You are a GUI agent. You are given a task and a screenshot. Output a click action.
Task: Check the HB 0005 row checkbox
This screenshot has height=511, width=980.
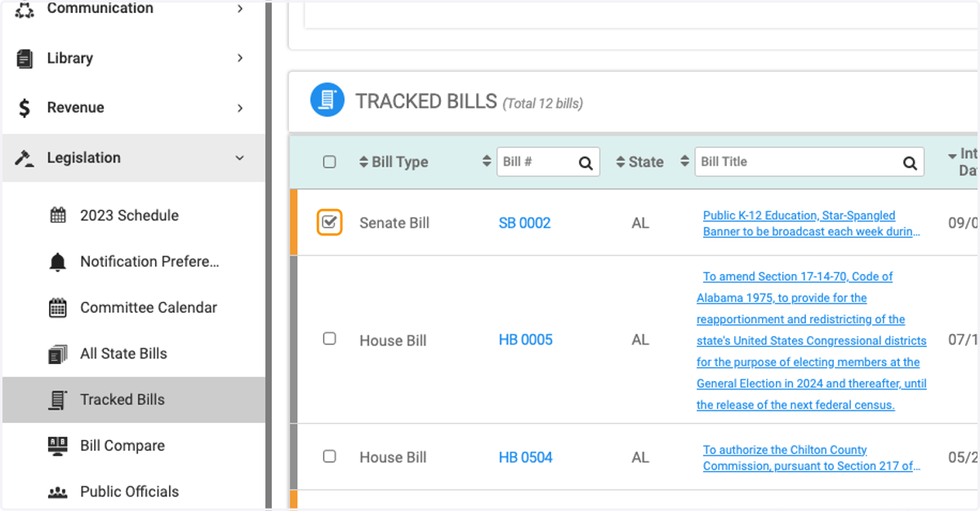click(x=329, y=339)
